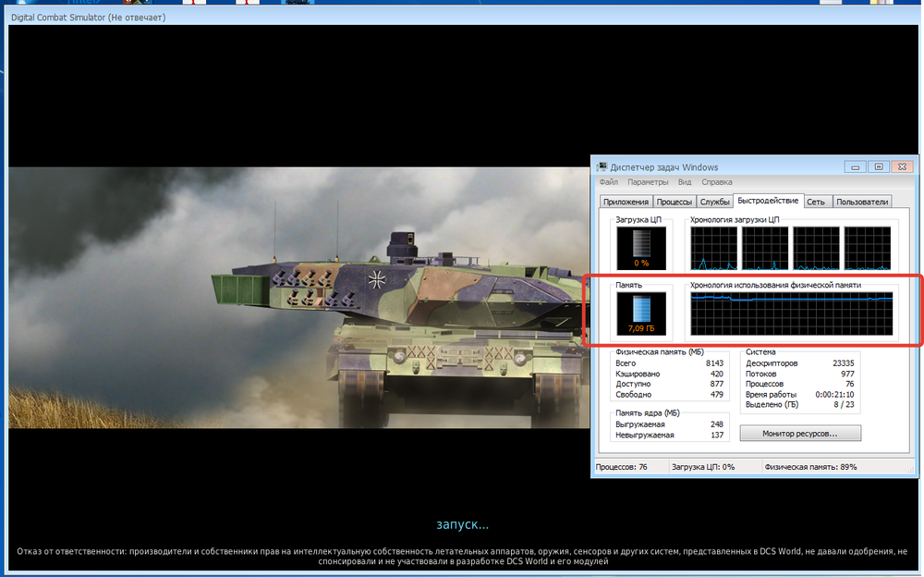924x577 pixels.
Task: Open the Вид menu
Action: pyautogui.click(x=684, y=182)
